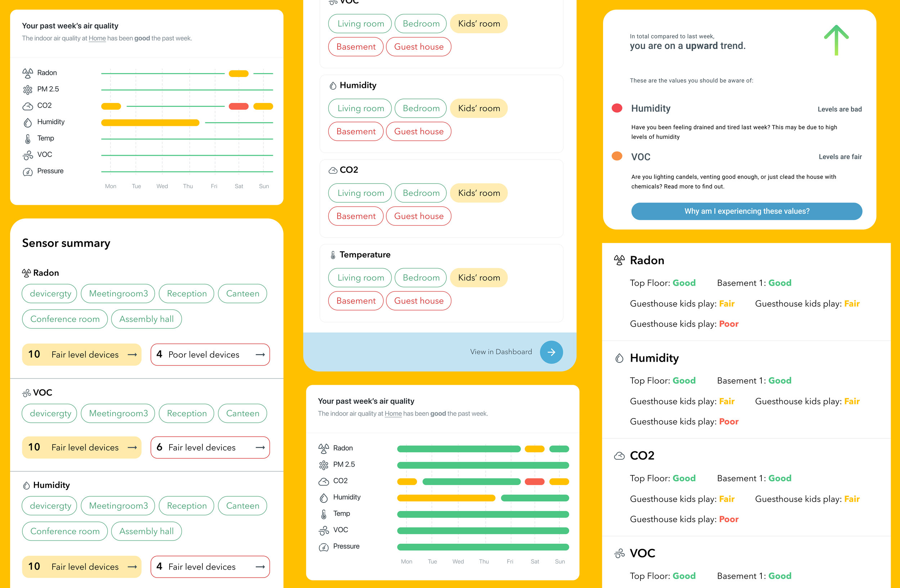Select Meetingroom3 chip under Radon
The width and height of the screenshot is (900, 588).
[x=118, y=294]
